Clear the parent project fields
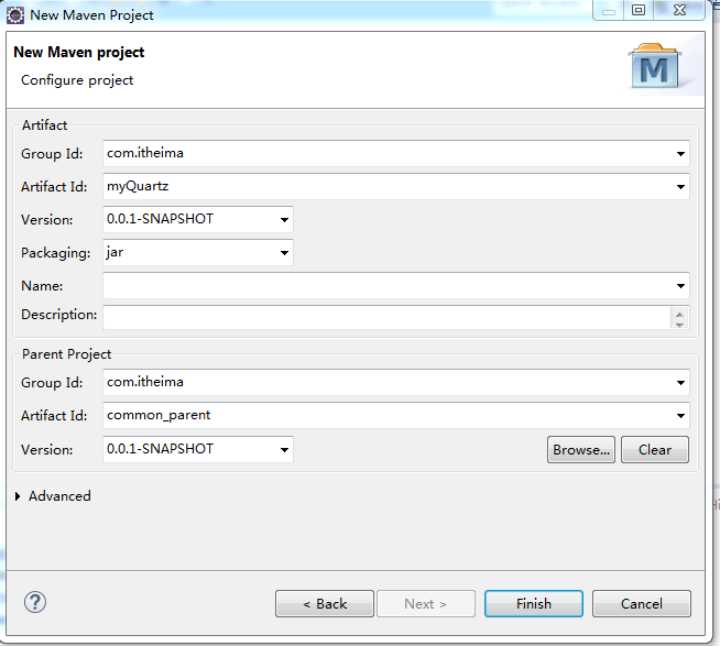Screen dimensions: 720x647 655,450
